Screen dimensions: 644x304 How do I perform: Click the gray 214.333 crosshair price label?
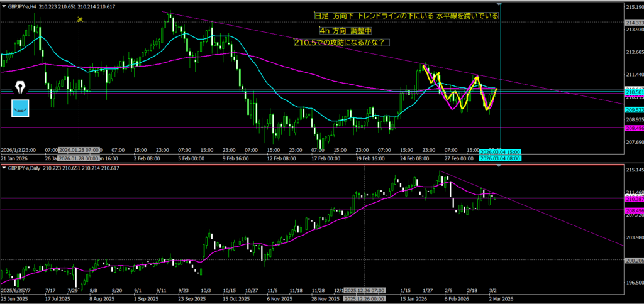coord(633,22)
